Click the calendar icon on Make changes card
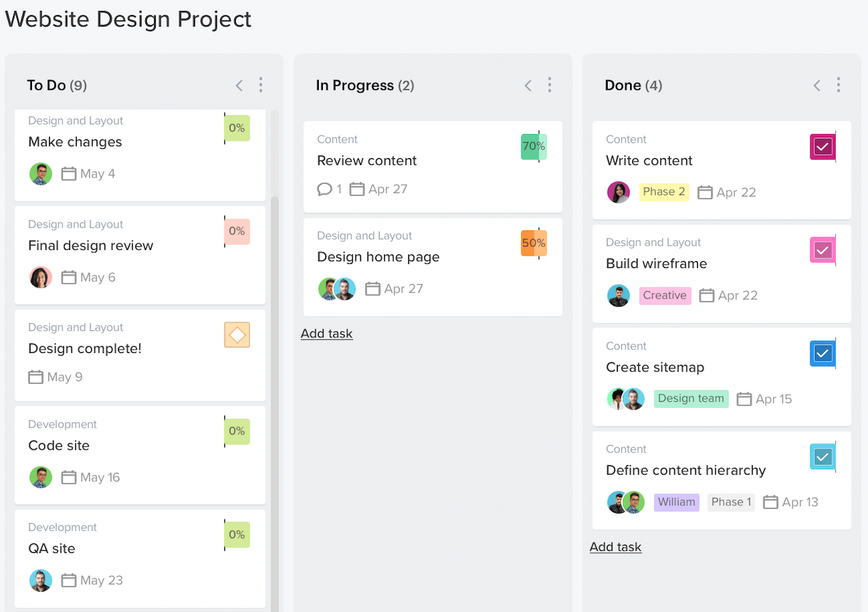This screenshot has height=612, width=868. (x=68, y=173)
